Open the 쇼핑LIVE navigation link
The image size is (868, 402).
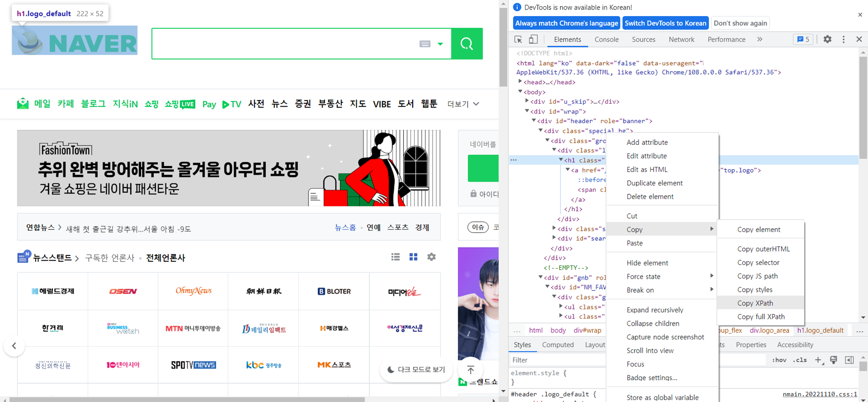pos(180,104)
